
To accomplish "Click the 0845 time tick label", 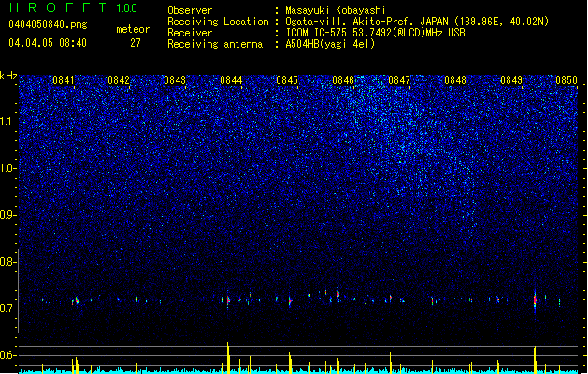I will coord(287,80).
